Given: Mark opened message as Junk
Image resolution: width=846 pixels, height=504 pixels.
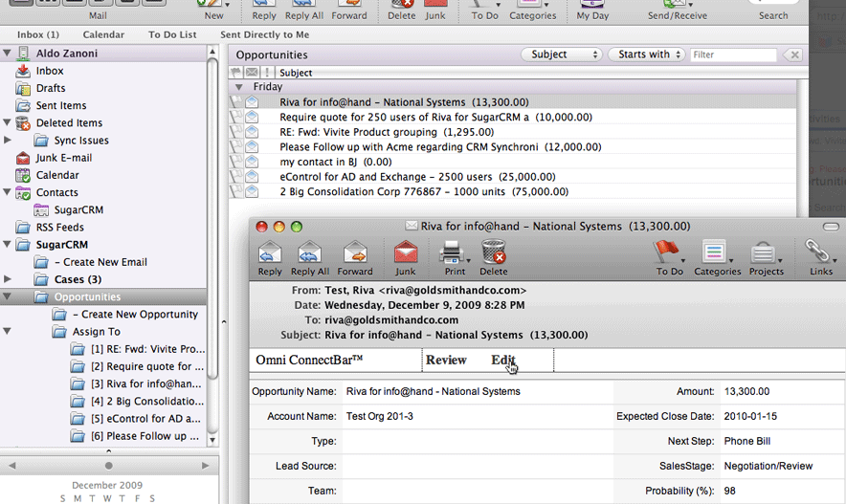Looking at the screenshot, I should (406, 254).
